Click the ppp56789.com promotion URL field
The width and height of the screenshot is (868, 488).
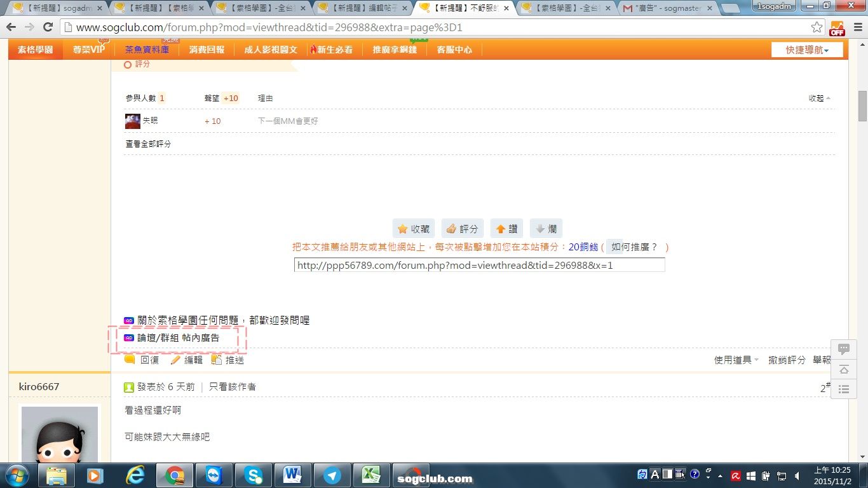pos(480,266)
